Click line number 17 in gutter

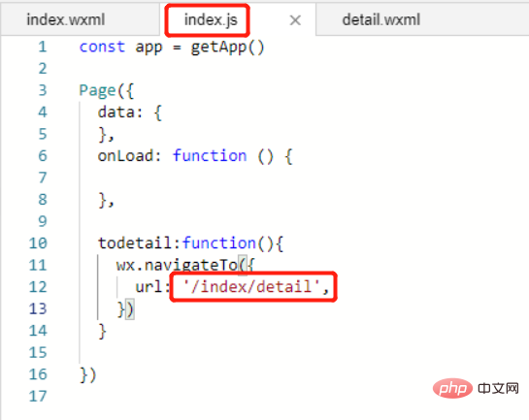pos(38,397)
